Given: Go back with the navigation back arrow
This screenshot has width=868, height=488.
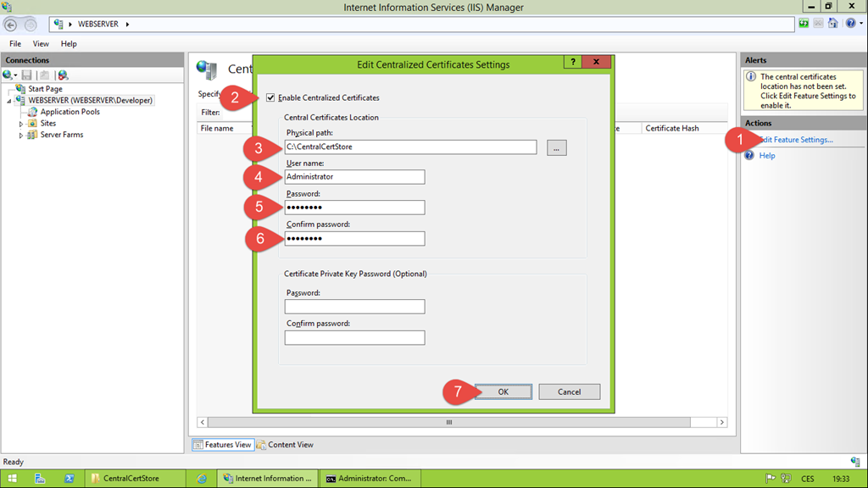Looking at the screenshot, I should click(10, 25).
